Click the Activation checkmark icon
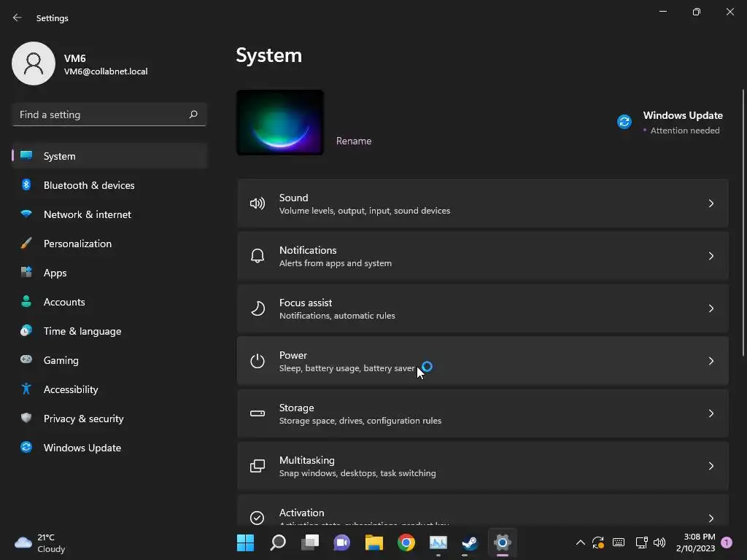The height and width of the screenshot is (560, 747). 258,518
